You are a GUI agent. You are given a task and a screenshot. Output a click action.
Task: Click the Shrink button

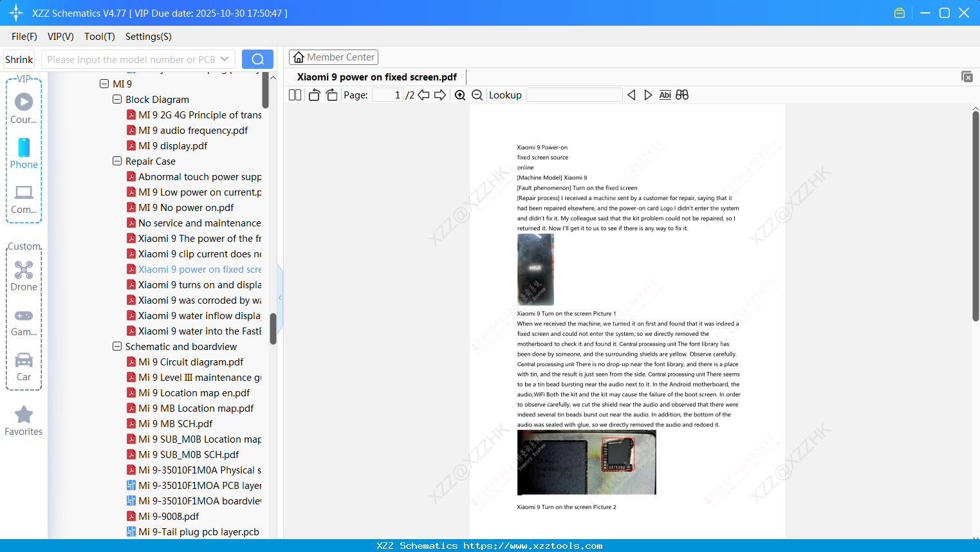tap(19, 60)
